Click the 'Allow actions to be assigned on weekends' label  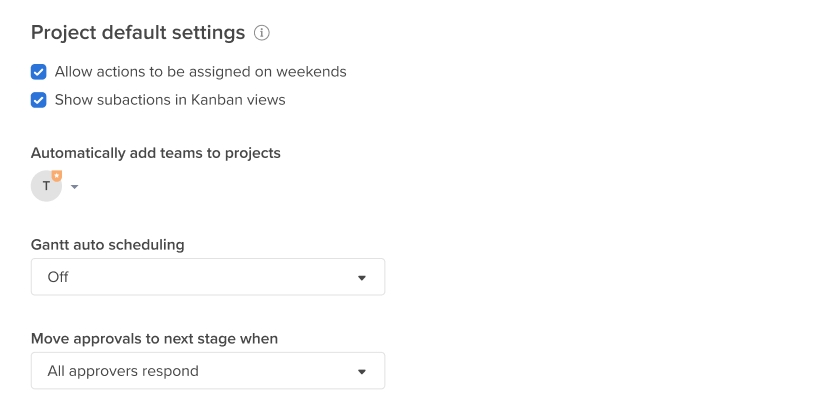pyautogui.click(x=200, y=72)
